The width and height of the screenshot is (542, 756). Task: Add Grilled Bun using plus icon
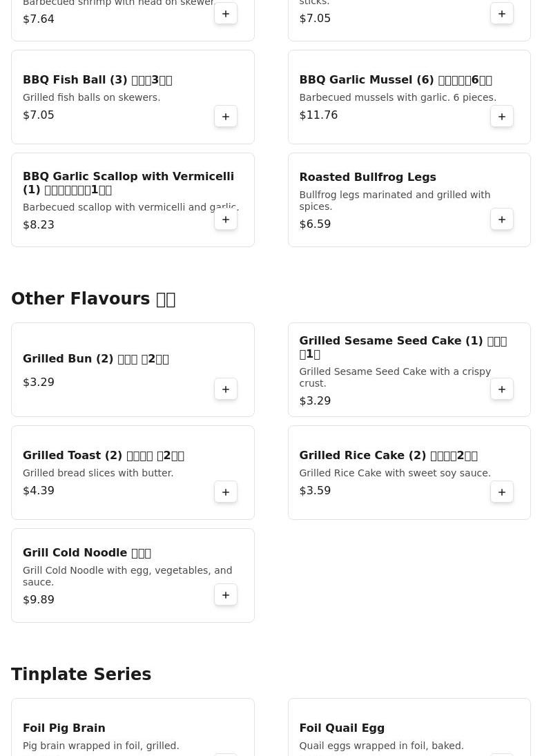pyautogui.click(x=226, y=389)
